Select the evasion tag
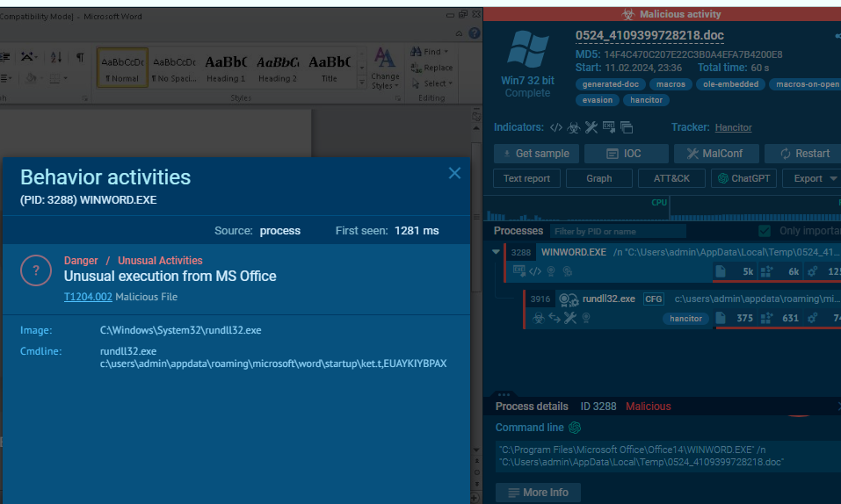This screenshot has width=841, height=504. point(598,100)
